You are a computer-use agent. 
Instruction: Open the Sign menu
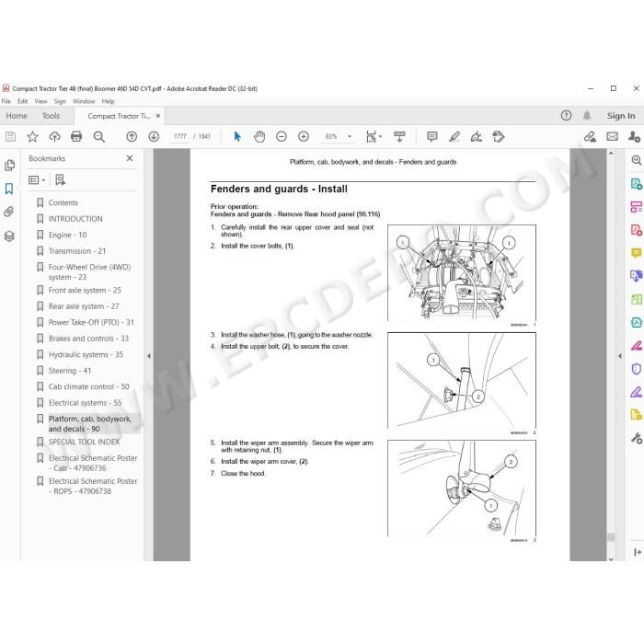(x=60, y=101)
